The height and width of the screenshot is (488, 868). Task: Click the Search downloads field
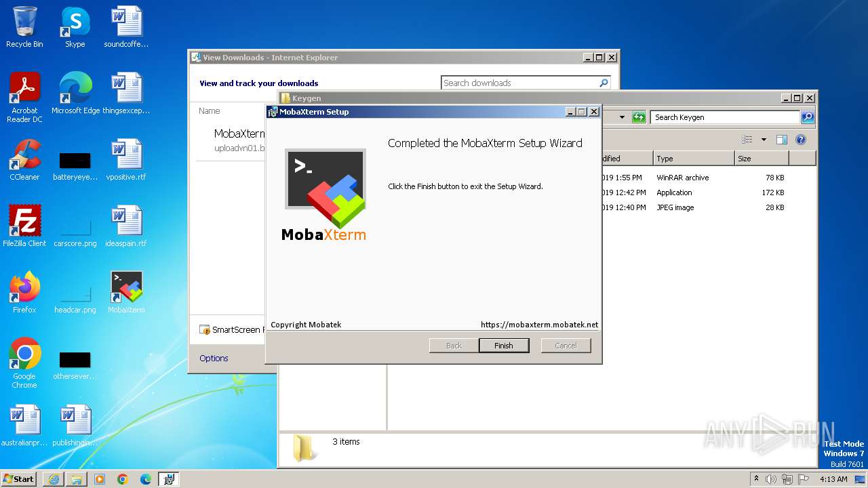(x=519, y=83)
